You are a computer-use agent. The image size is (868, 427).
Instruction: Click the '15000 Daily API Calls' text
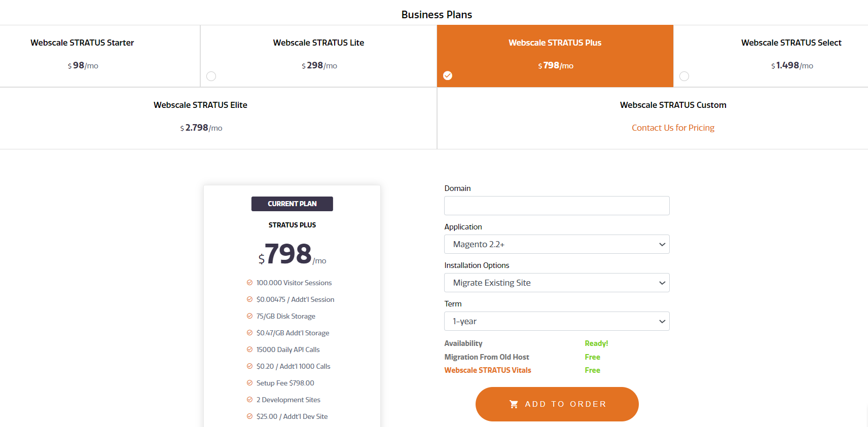(x=288, y=350)
